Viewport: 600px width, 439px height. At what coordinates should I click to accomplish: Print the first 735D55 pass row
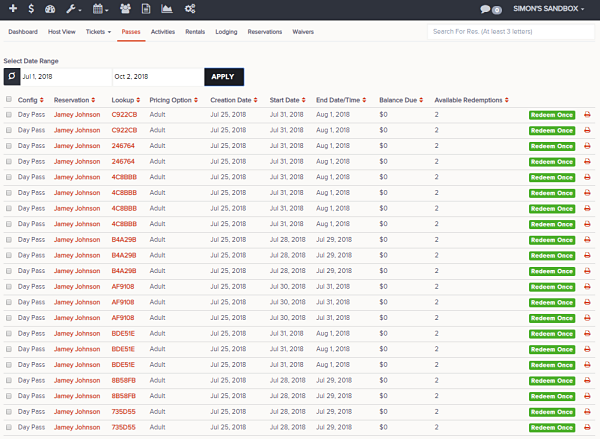click(587, 412)
